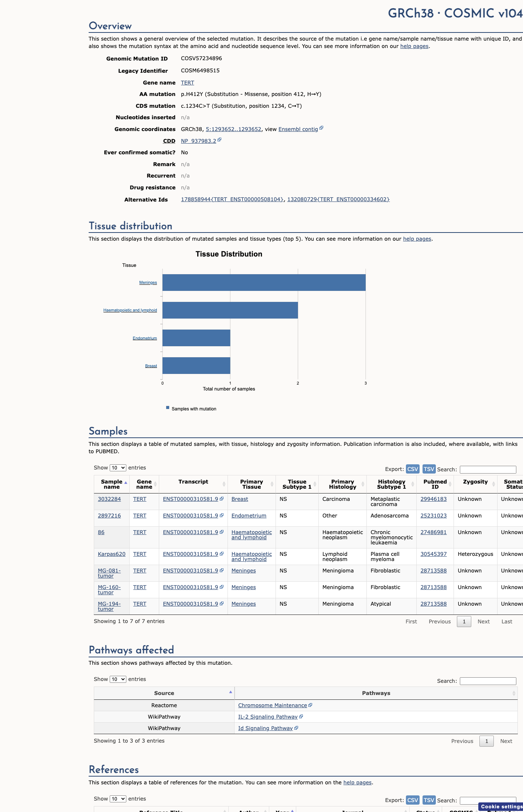Screen dimensions: 523x812
Task: Click external icon beside Id Signaling Pathway
Action: coord(296,728)
